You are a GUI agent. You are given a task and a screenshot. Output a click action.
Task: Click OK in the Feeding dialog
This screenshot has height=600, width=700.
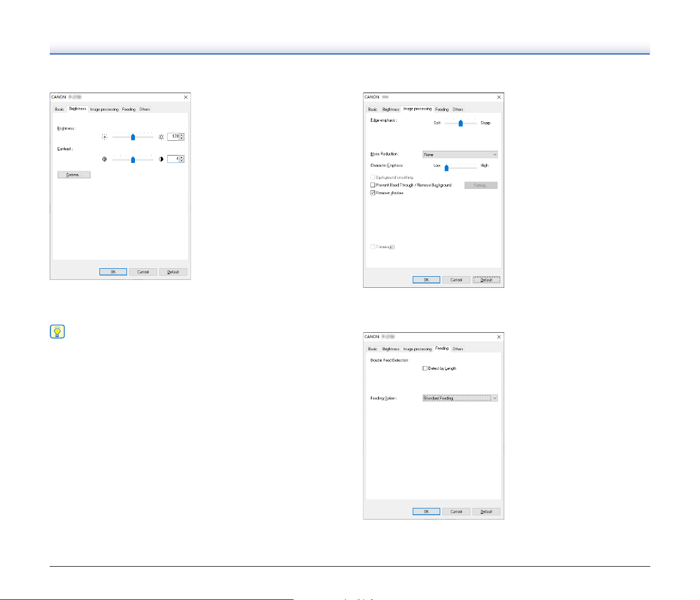(x=426, y=512)
